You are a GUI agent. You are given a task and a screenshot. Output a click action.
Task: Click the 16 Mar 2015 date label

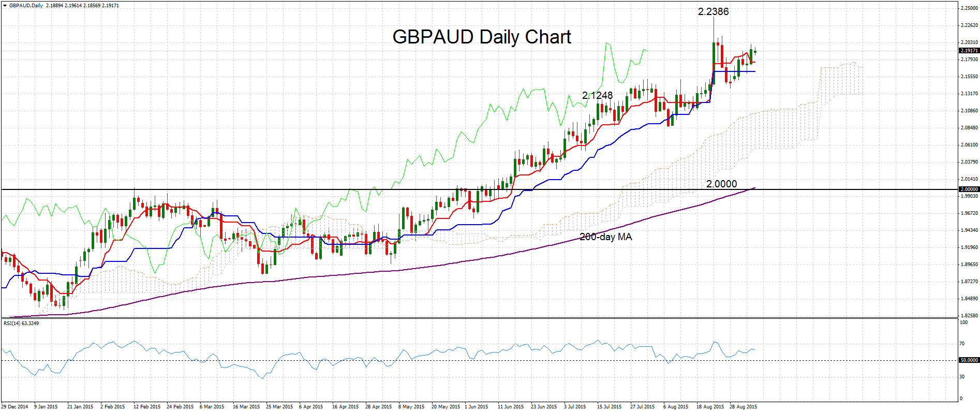[246, 406]
